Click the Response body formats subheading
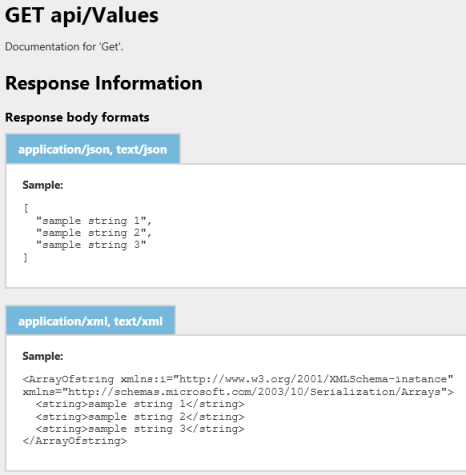Screen dimensions: 466x475 pyautogui.click(x=77, y=117)
